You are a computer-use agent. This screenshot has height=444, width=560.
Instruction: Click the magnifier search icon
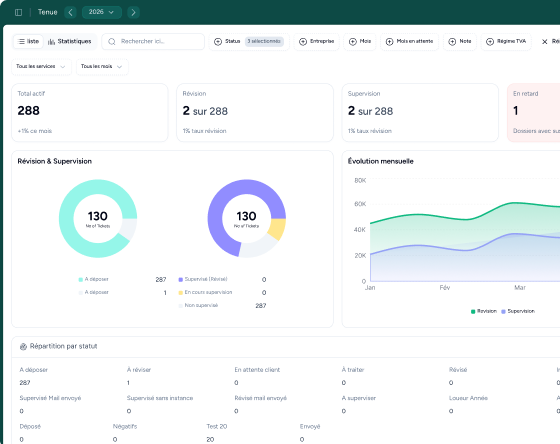pyautogui.click(x=112, y=42)
